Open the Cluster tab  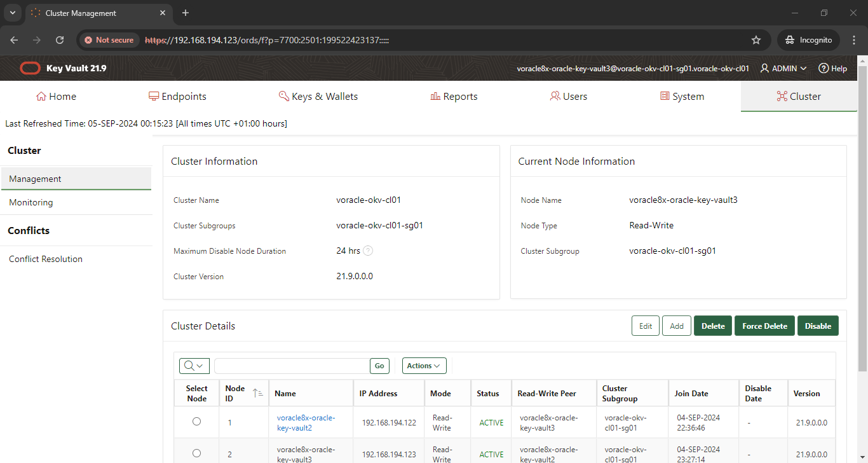[x=799, y=97]
